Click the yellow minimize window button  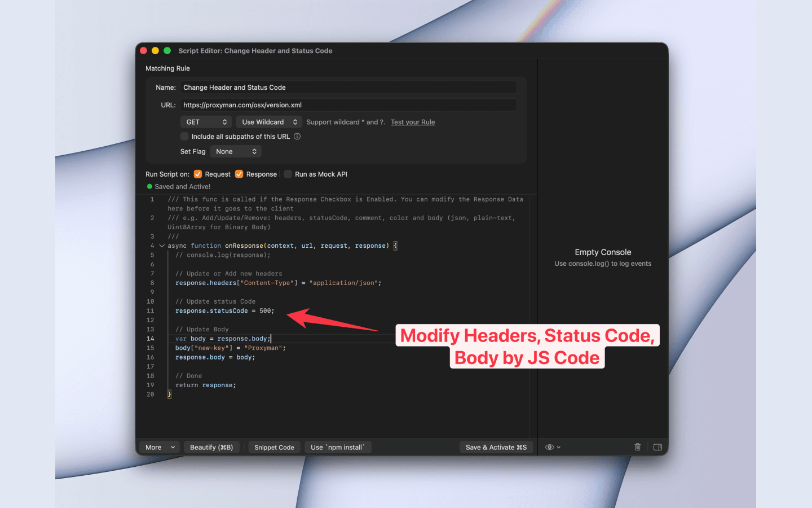[155, 51]
